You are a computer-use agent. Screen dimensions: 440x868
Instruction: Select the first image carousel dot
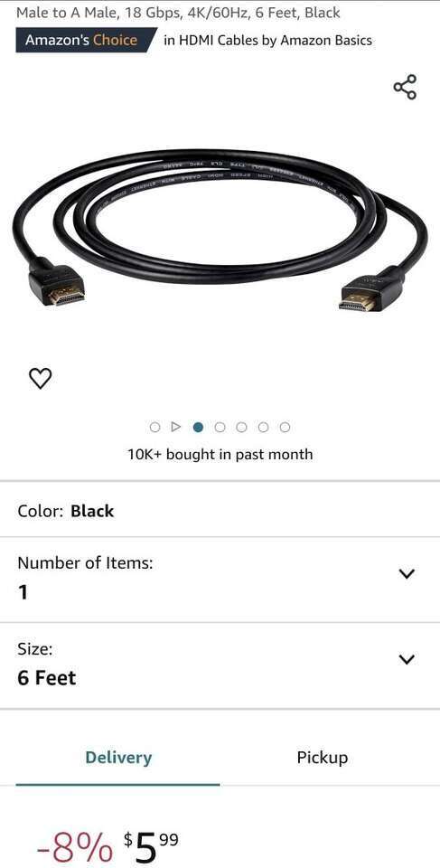(x=155, y=427)
